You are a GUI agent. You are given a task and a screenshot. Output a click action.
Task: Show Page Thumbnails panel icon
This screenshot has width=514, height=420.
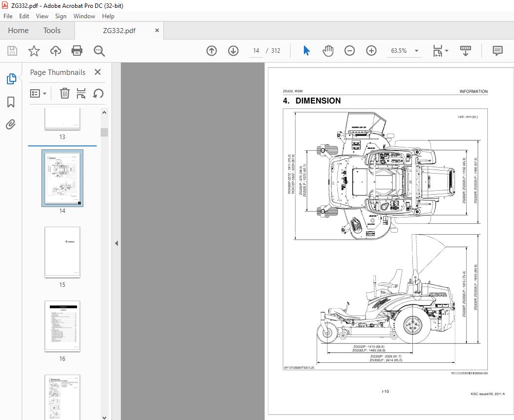[11, 79]
